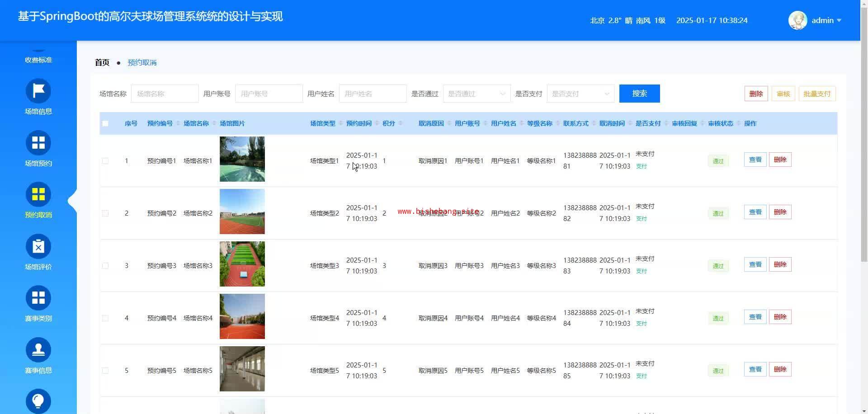Click the lightbulb icon at sidebar bottom
The image size is (868, 414).
click(38, 401)
